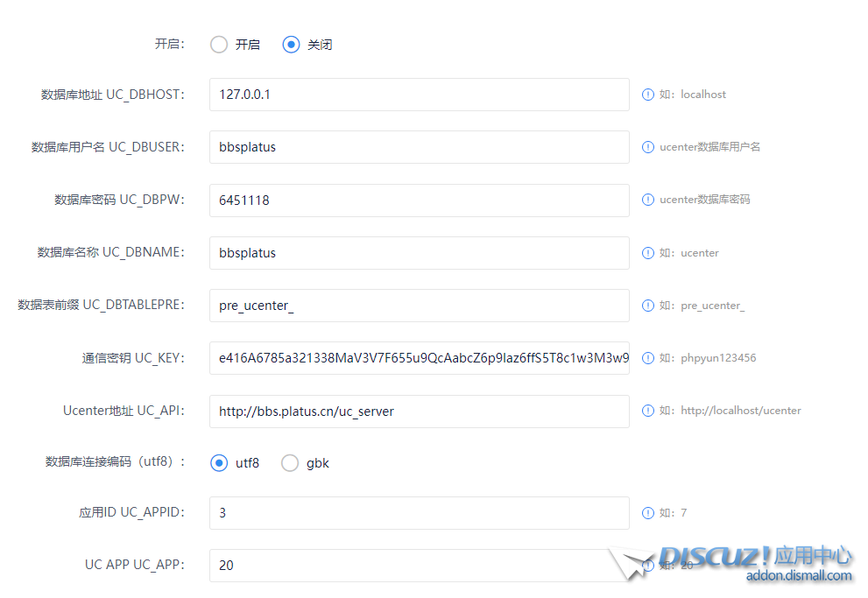Viewport: 868px width, 598px height.
Task: Focus the UC_API Ucenter address field
Action: (x=419, y=412)
